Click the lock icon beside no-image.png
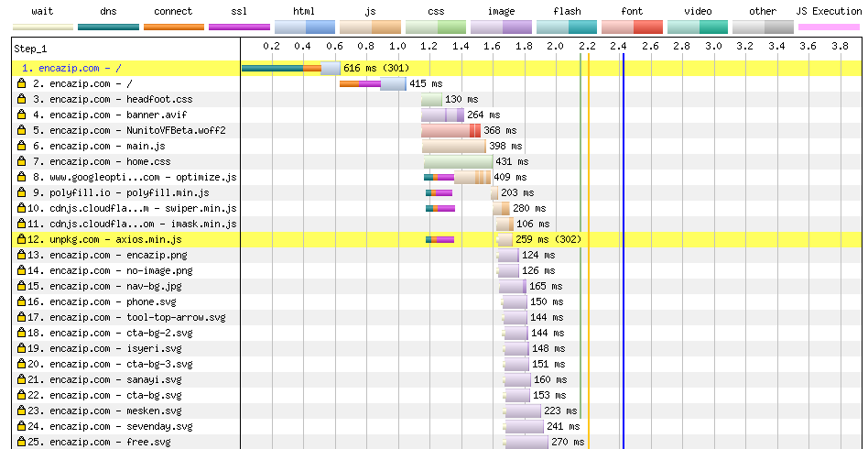Viewport: 868px width, 449px height. click(x=22, y=270)
